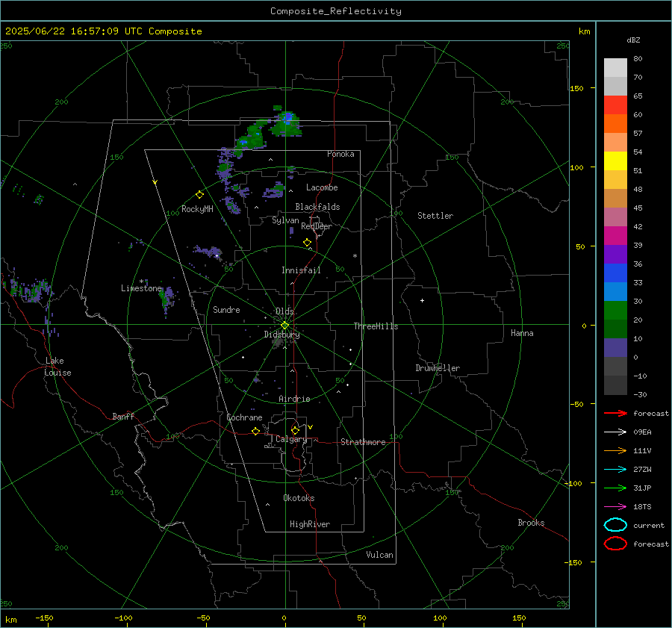This screenshot has width=672, height=628.
Task: Click the asterisk marker east of Innisfail
Action: 355,256
